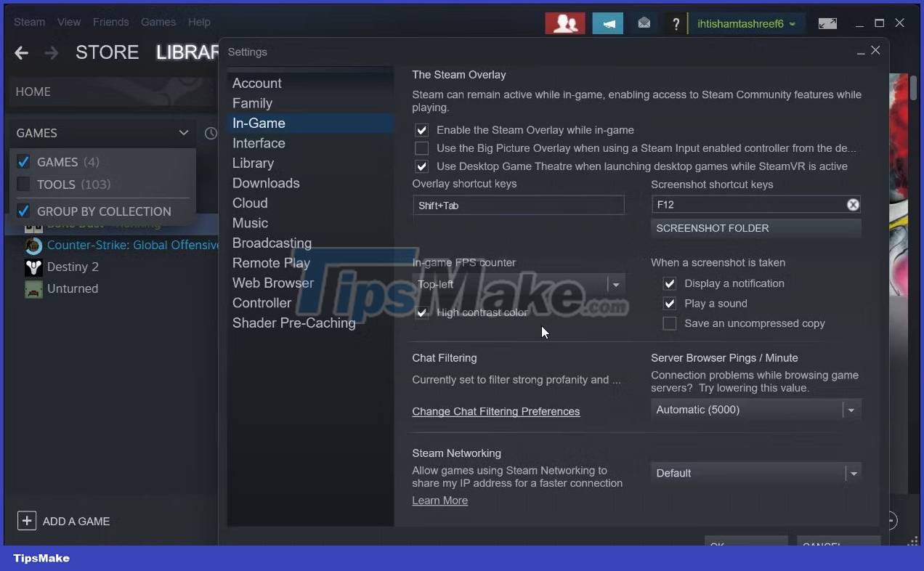Image resolution: width=924 pixels, height=571 pixels.
Task: Click the announcements megaphone icon
Action: [x=608, y=23]
